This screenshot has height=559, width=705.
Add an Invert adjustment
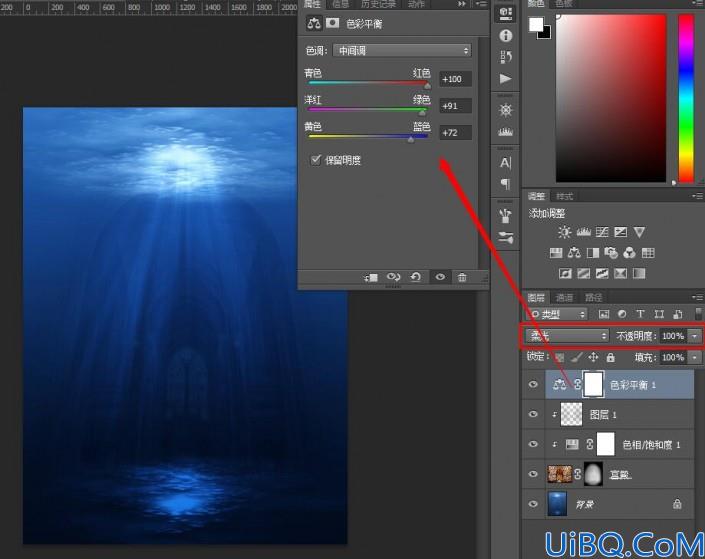tap(565, 273)
